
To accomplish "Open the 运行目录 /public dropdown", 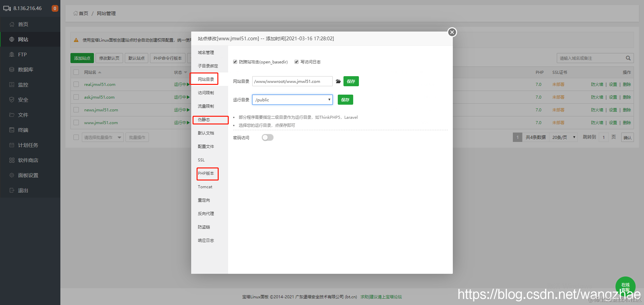I will click(x=292, y=100).
